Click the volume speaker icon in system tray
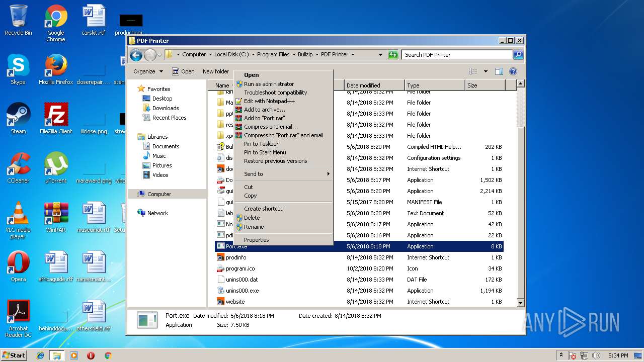Viewport: 644px width, 362px height. pos(596,355)
